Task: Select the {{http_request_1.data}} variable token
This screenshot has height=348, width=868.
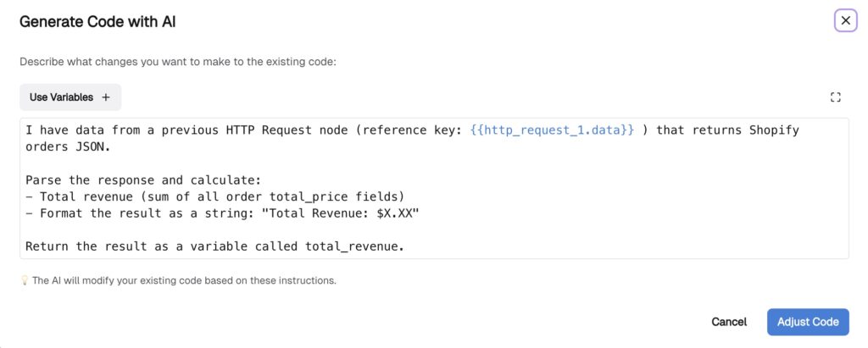Action: (552, 130)
